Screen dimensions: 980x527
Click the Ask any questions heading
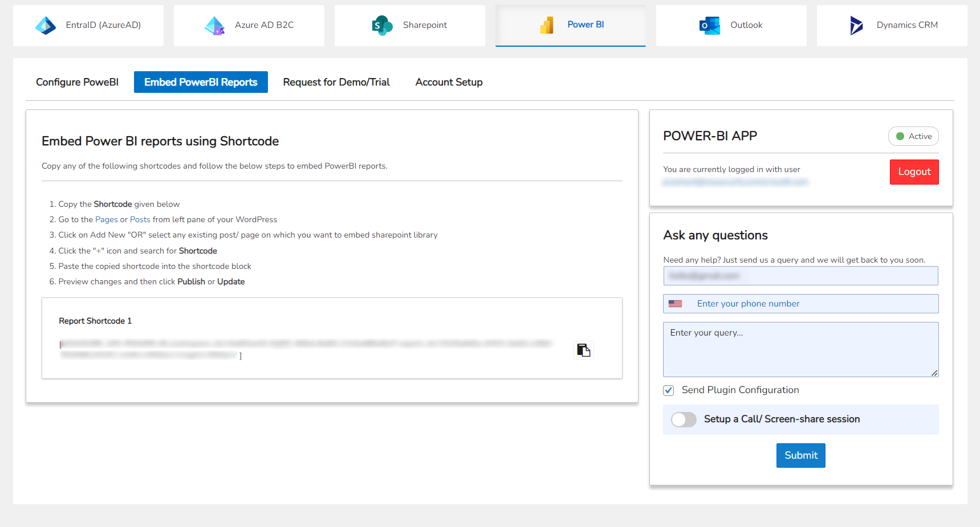pos(715,235)
